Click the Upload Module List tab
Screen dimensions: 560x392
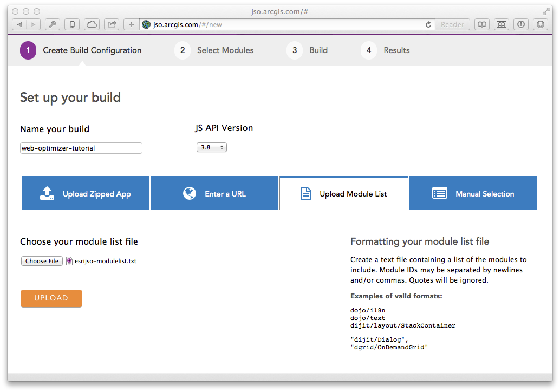coord(343,193)
